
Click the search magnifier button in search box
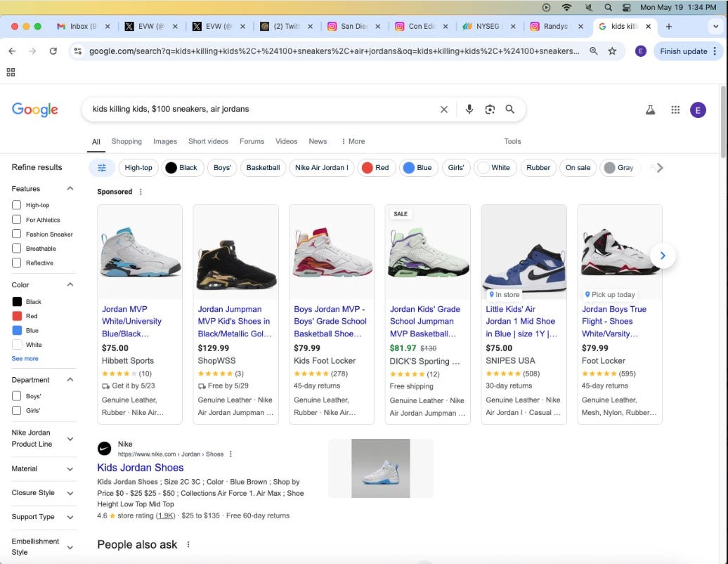[x=509, y=109]
